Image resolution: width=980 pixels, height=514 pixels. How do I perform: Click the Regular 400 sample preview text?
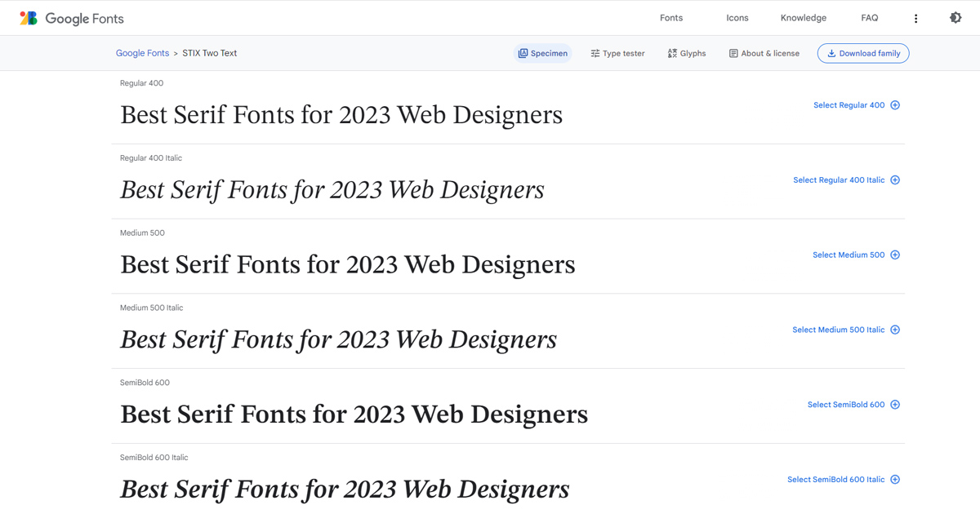tap(341, 114)
